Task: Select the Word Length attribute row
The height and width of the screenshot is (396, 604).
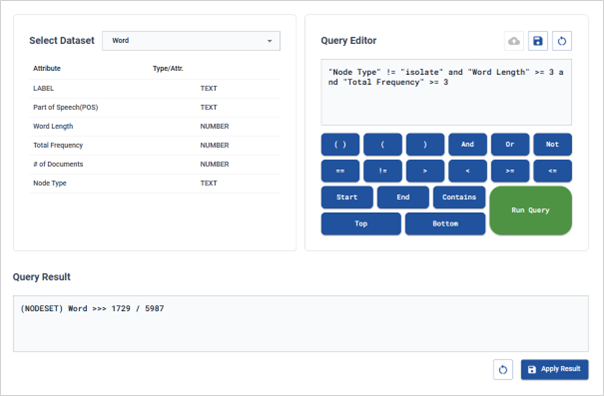Action: [155, 126]
